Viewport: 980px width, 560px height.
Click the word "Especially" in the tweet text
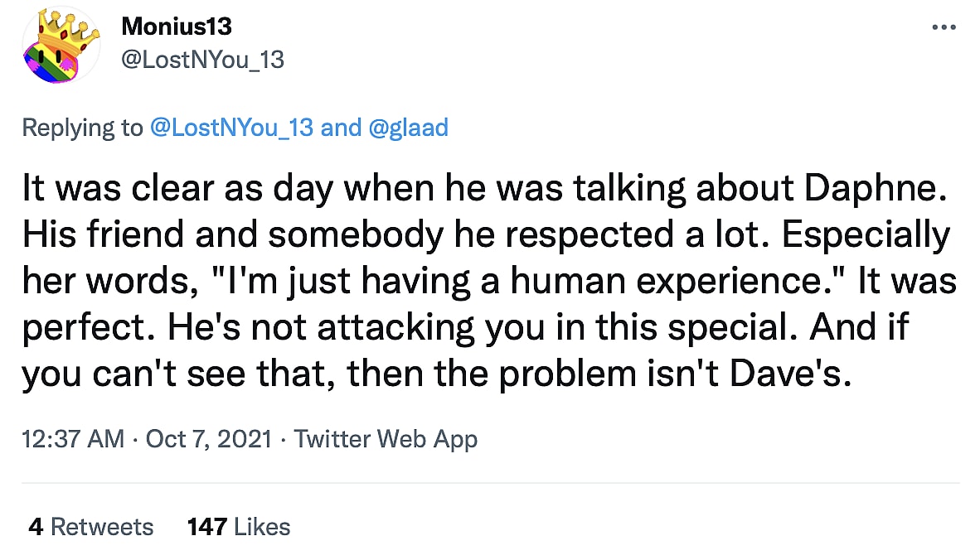point(866,237)
